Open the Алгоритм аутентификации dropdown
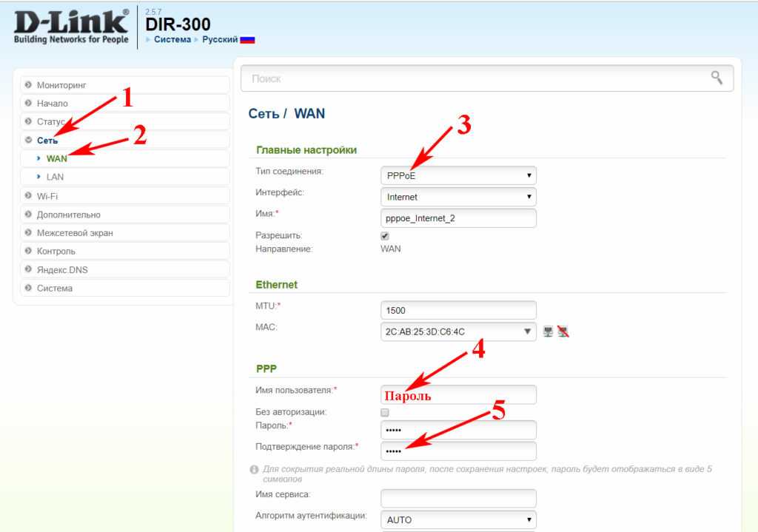Screen dimensions: 758x532 pos(458,519)
